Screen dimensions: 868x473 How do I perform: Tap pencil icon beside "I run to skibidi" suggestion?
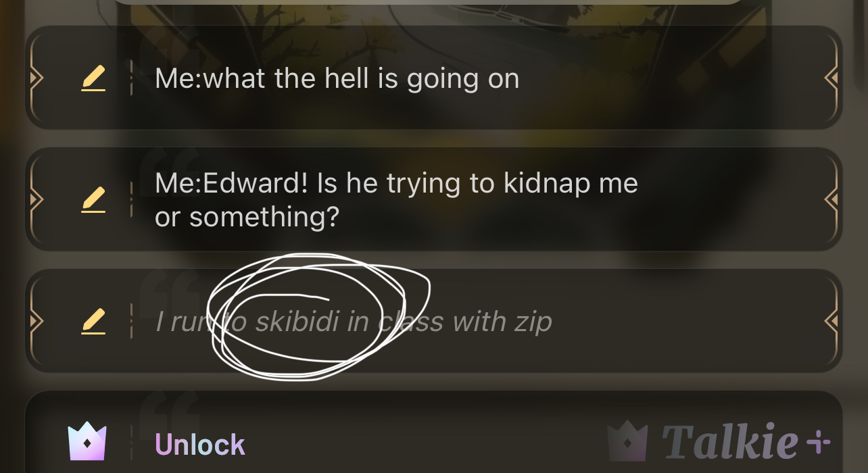pos(93,321)
